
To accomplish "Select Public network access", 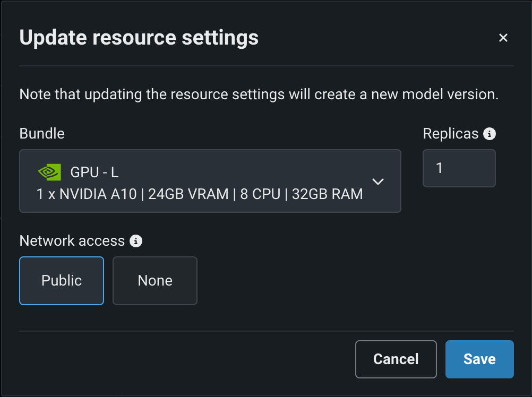I will coord(62,281).
